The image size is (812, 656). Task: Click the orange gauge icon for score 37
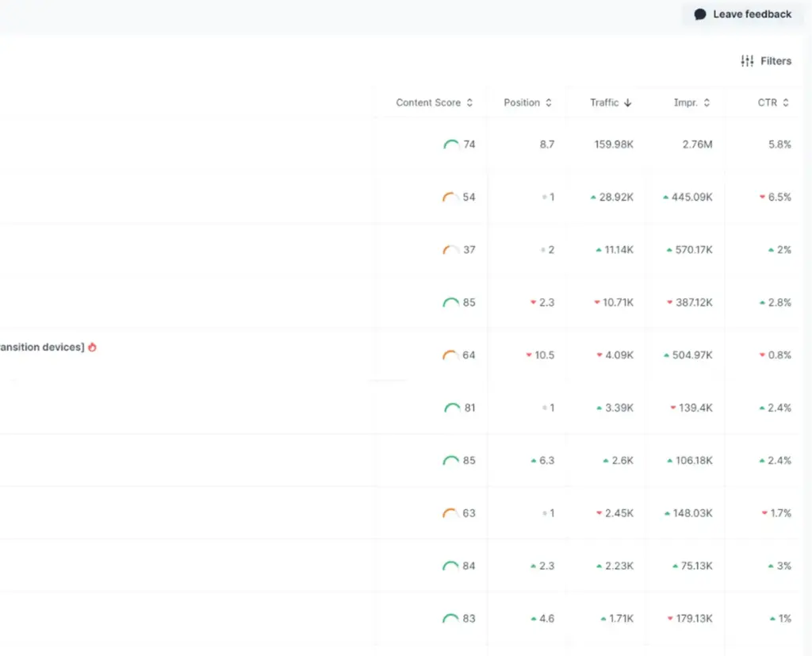click(450, 250)
